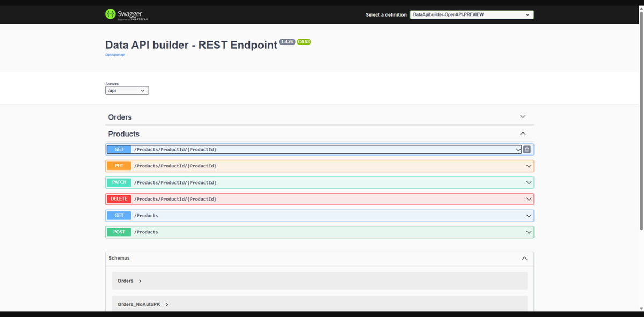Viewport: 644px width, 317px height.
Task: Click the POST /Products path text
Action: (146, 232)
